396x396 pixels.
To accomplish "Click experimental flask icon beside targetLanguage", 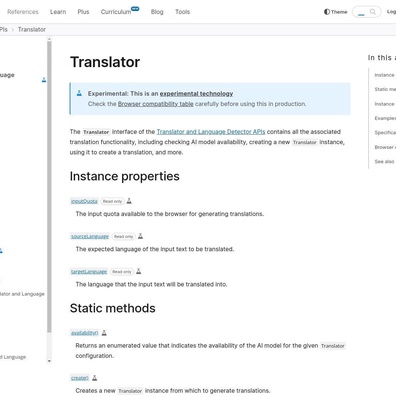I will click(x=139, y=271).
